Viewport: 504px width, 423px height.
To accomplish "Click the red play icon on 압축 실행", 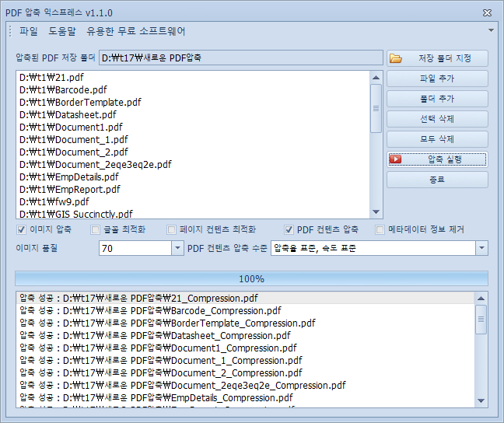I will click(x=395, y=159).
